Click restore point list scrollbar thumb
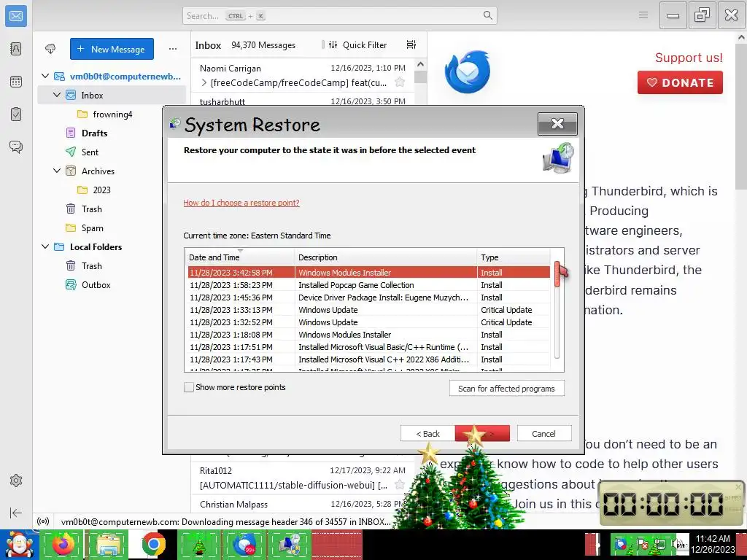 click(557, 274)
